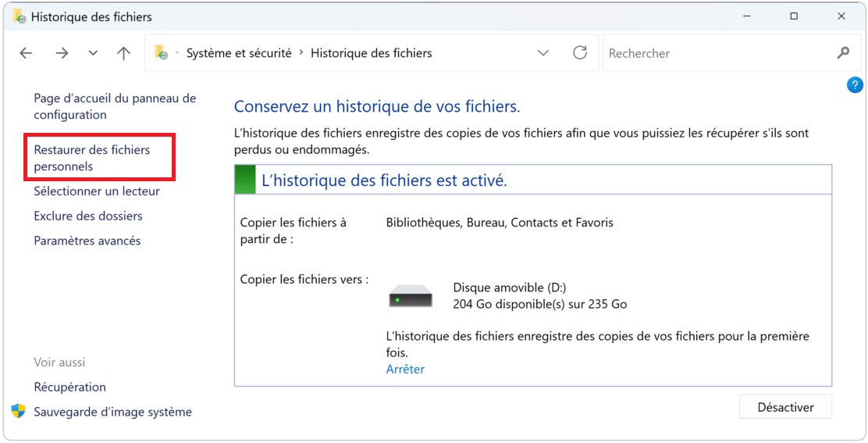Screen dimensions: 868x443
Task: Expand the address bar history dropdown
Action: point(543,53)
